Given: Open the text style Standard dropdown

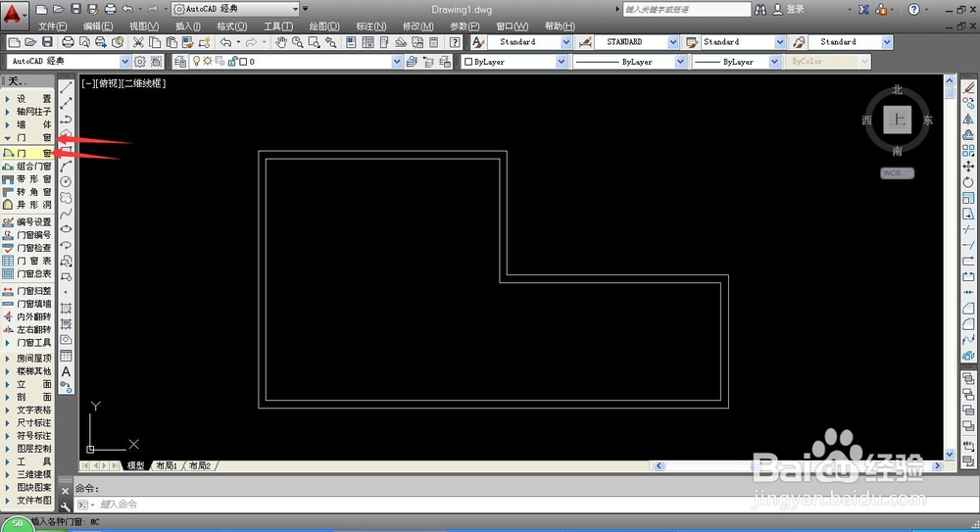Looking at the screenshot, I should pyautogui.click(x=529, y=42).
